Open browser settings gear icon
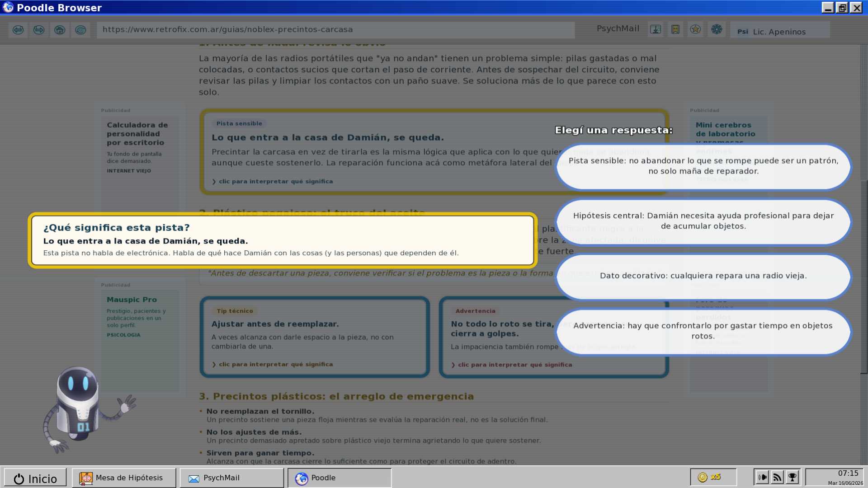 [717, 29]
